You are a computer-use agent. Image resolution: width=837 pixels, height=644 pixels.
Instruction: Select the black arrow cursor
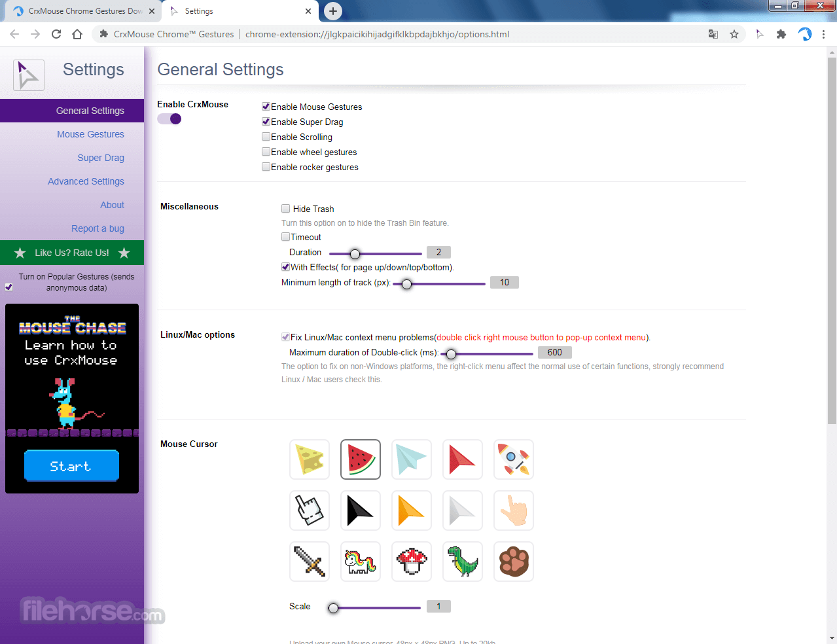361,510
